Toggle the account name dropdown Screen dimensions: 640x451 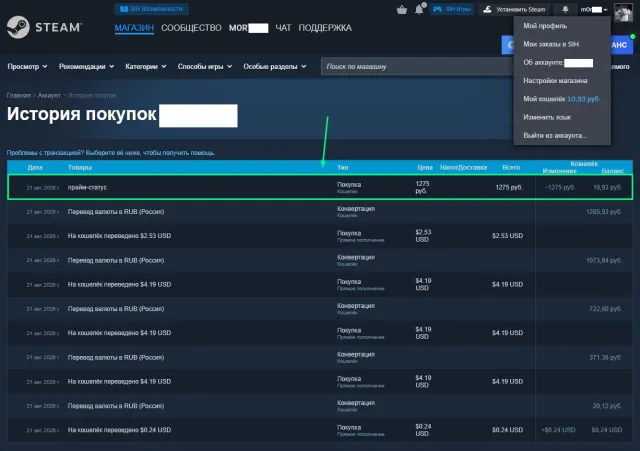tap(594, 9)
